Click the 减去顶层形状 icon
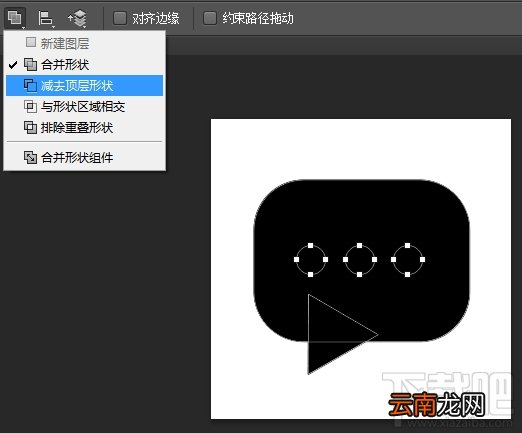Viewport: 522px width, 433px height. [30, 86]
